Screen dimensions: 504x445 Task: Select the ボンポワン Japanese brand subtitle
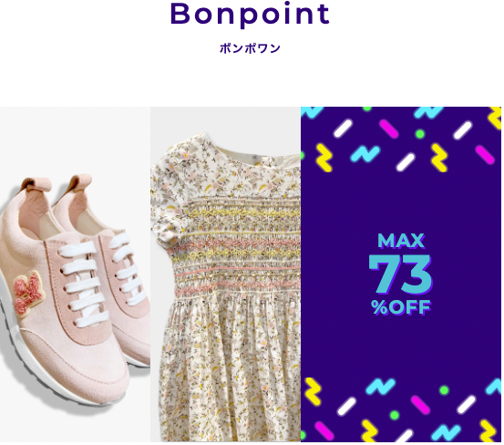coord(250,48)
